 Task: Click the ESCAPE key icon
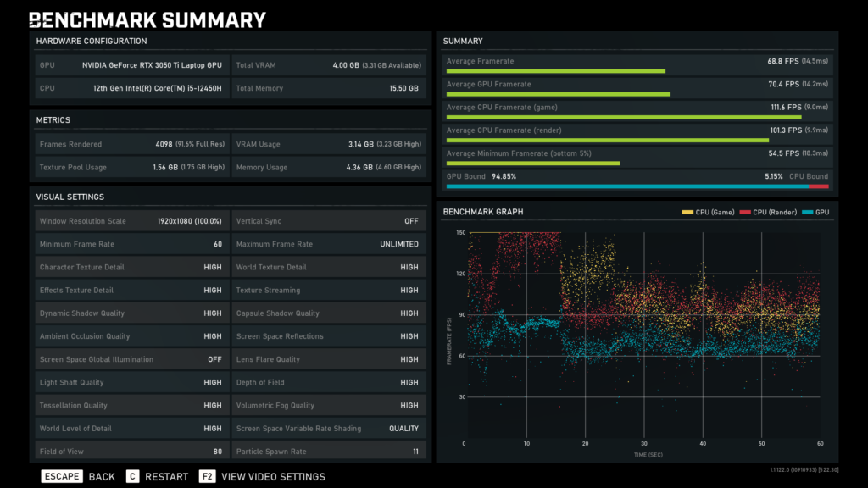click(61, 476)
